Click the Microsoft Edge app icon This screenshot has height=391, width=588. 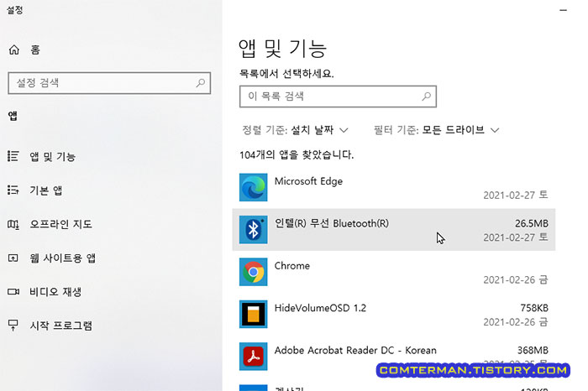coord(254,187)
